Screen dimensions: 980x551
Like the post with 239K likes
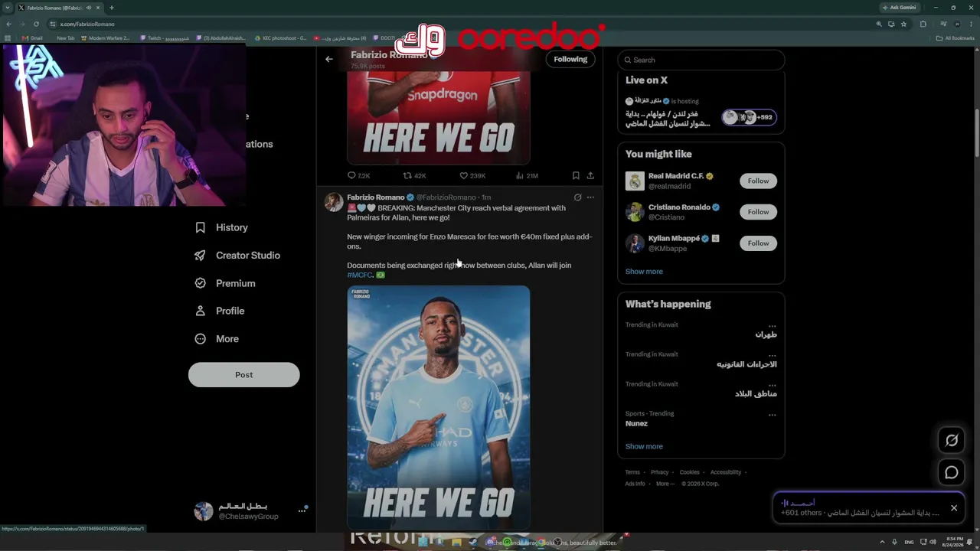(472, 175)
